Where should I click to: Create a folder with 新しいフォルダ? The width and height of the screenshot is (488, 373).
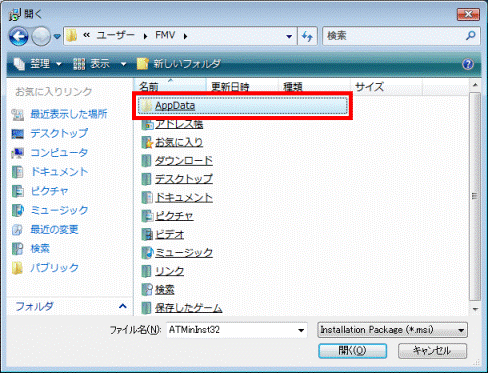(x=179, y=63)
